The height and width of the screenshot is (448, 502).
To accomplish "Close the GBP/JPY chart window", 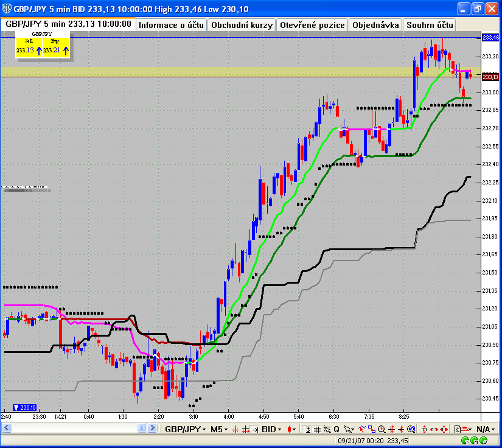I will 492,9.
